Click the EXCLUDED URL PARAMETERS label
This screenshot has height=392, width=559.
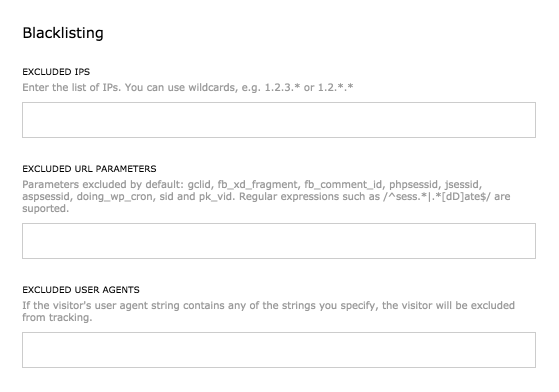click(x=89, y=169)
